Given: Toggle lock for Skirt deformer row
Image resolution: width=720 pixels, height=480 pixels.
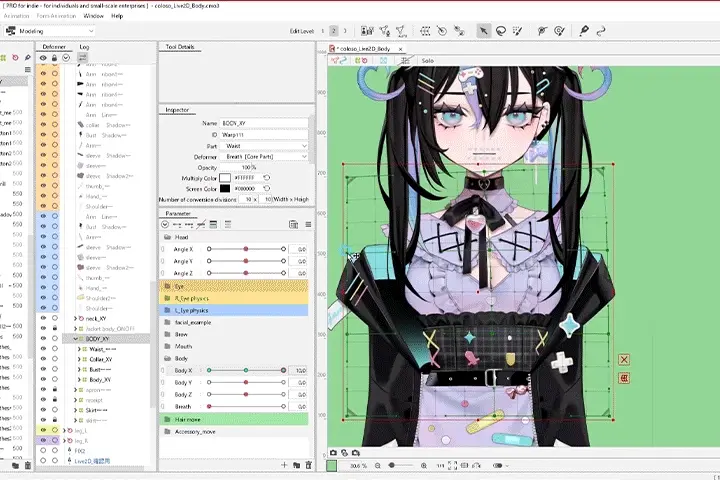Looking at the screenshot, I should coord(55,410).
